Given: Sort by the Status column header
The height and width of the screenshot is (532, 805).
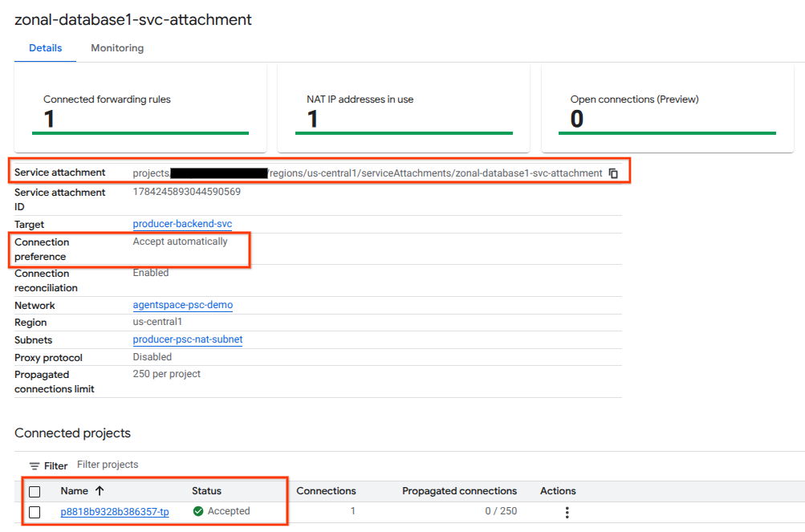Looking at the screenshot, I should pyautogui.click(x=206, y=491).
